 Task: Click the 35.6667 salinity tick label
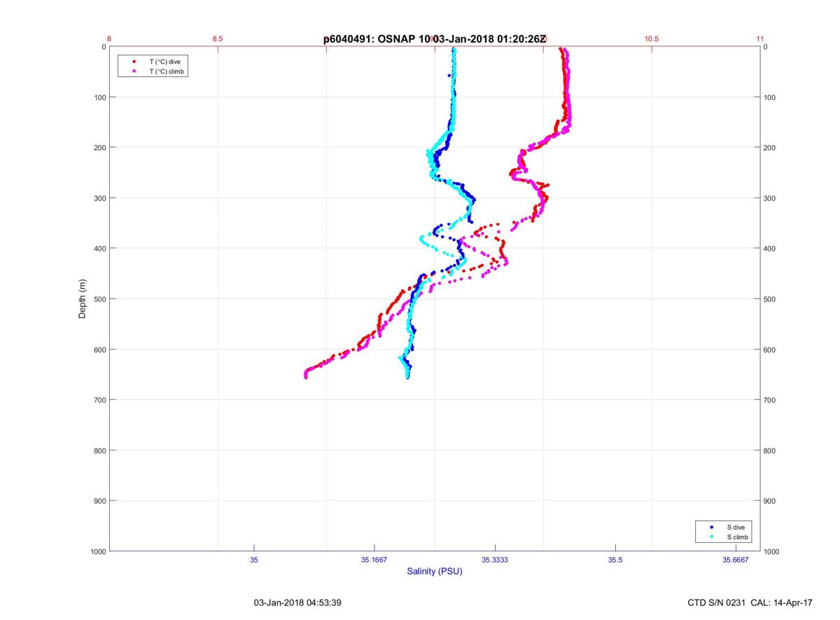[736, 560]
